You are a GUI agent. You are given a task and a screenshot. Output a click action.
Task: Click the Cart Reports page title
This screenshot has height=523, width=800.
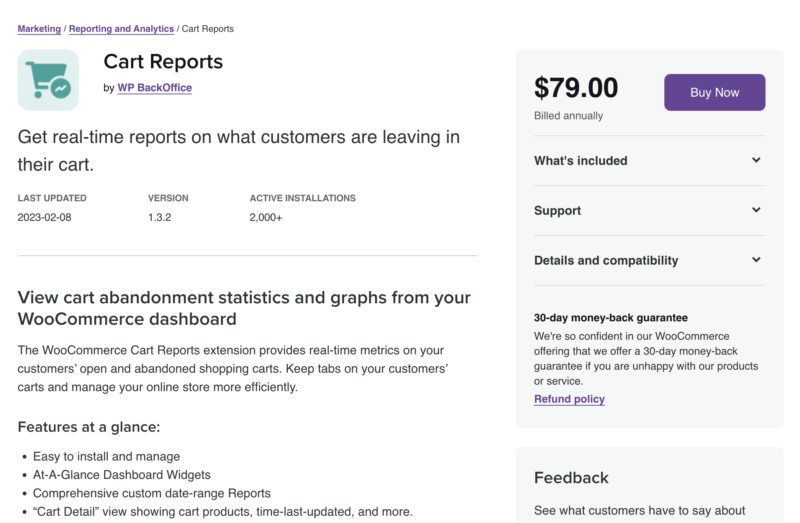163,62
